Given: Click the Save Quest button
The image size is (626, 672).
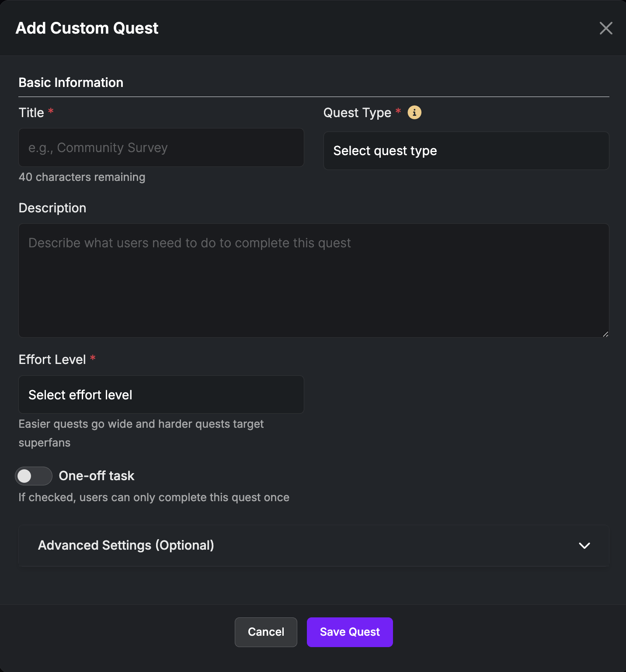Looking at the screenshot, I should (350, 632).
